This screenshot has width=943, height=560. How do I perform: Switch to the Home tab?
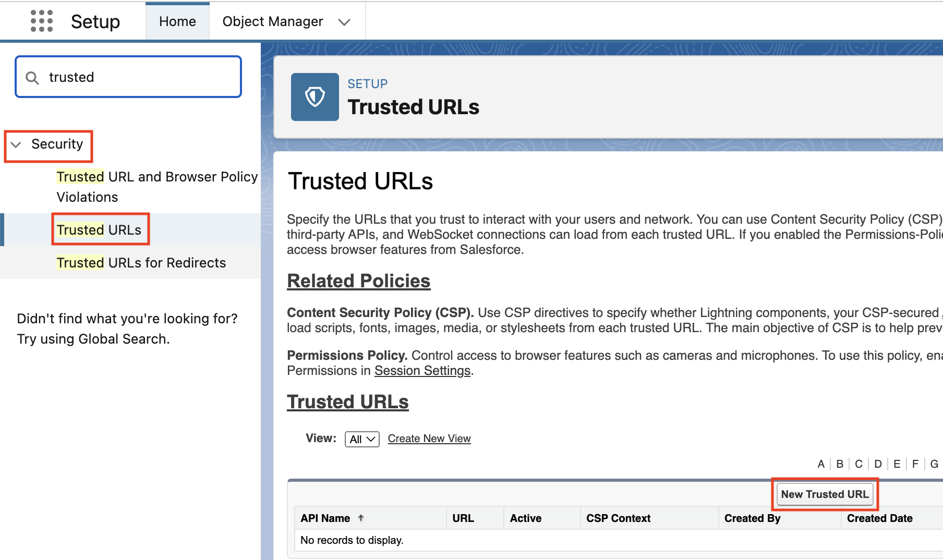pyautogui.click(x=177, y=21)
